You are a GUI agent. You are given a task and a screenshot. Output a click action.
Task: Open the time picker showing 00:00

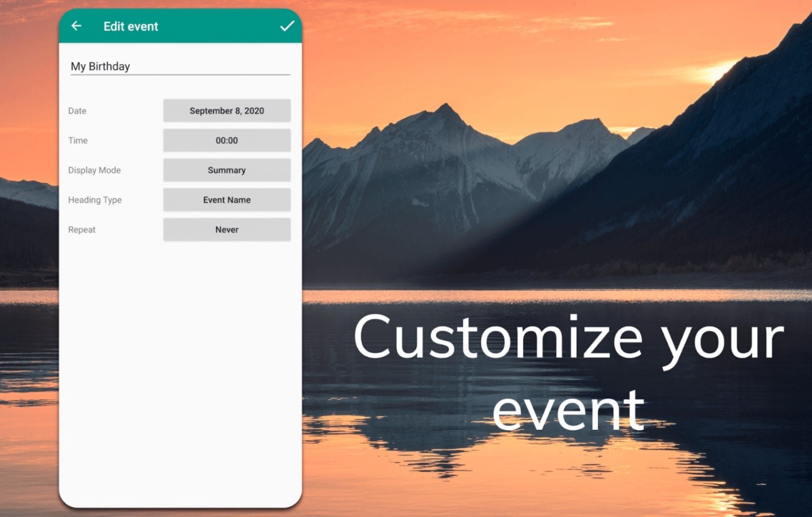coord(226,140)
